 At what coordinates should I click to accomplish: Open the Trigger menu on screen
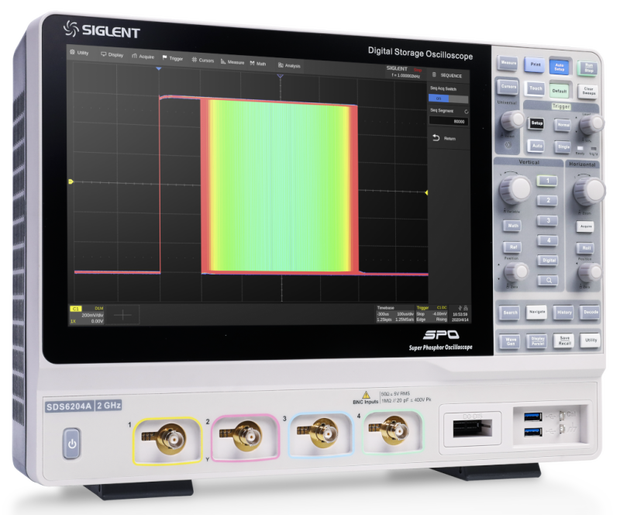(x=173, y=58)
